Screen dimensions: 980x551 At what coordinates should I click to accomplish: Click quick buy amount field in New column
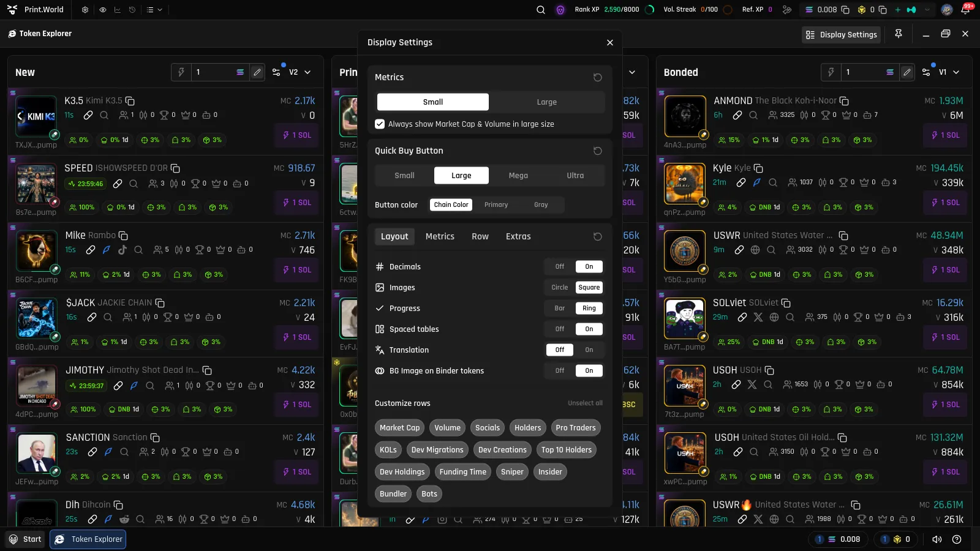[x=214, y=72]
